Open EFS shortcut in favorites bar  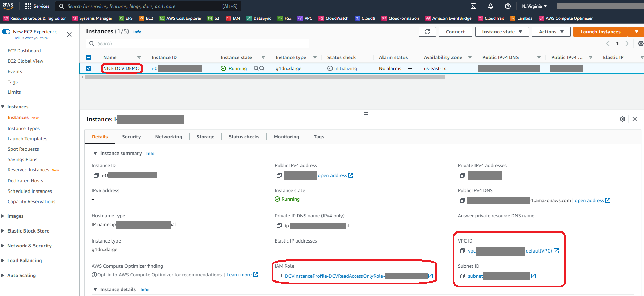coord(126,18)
